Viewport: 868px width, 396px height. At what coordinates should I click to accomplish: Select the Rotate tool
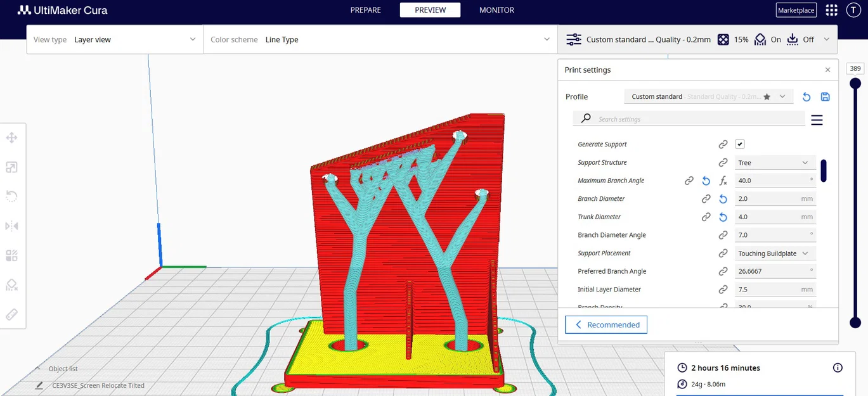[x=11, y=196]
